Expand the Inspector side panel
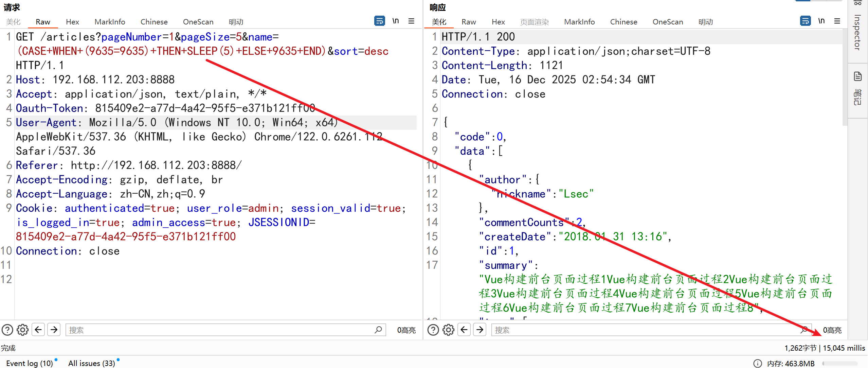Image resolution: width=868 pixels, height=368 pixels. (857, 33)
